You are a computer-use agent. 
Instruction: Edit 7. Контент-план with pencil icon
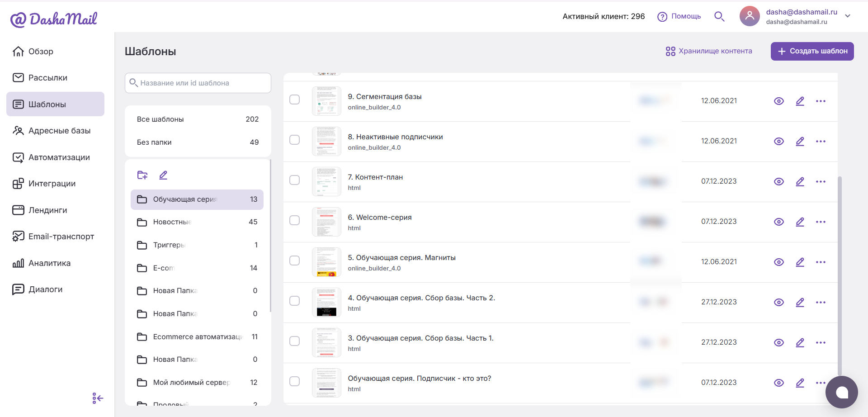pyautogui.click(x=800, y=182)
